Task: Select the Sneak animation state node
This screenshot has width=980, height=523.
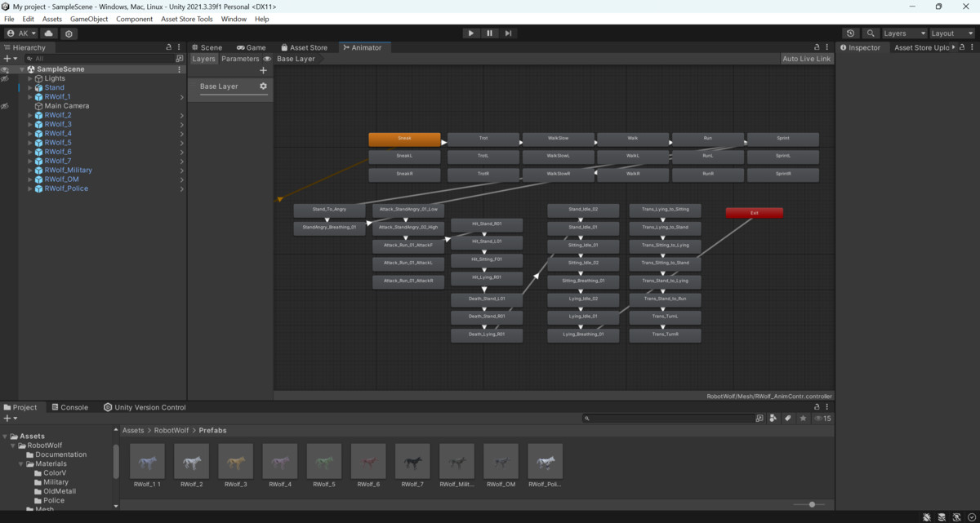Action: point(404,140)
